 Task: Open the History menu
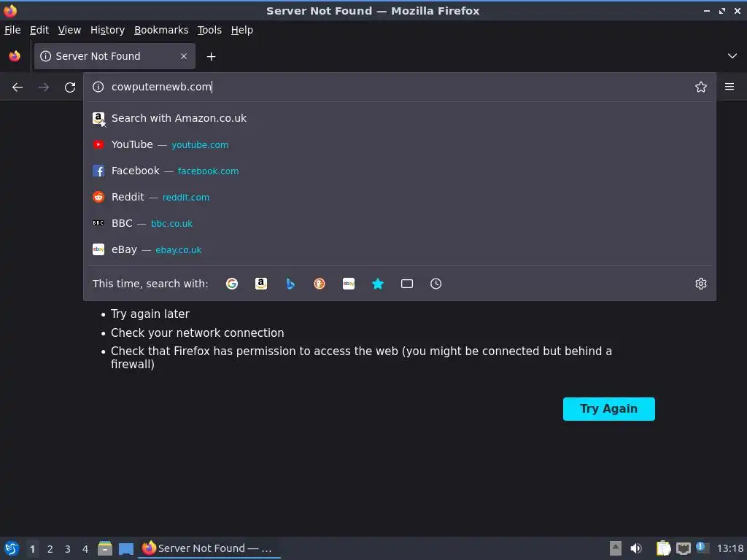tap(108, 30)
